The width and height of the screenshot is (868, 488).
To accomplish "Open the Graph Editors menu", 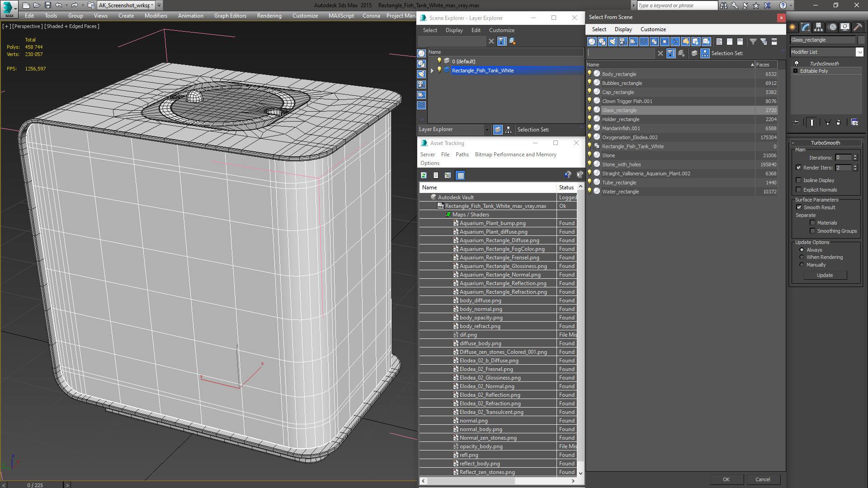I will [230, 16].
